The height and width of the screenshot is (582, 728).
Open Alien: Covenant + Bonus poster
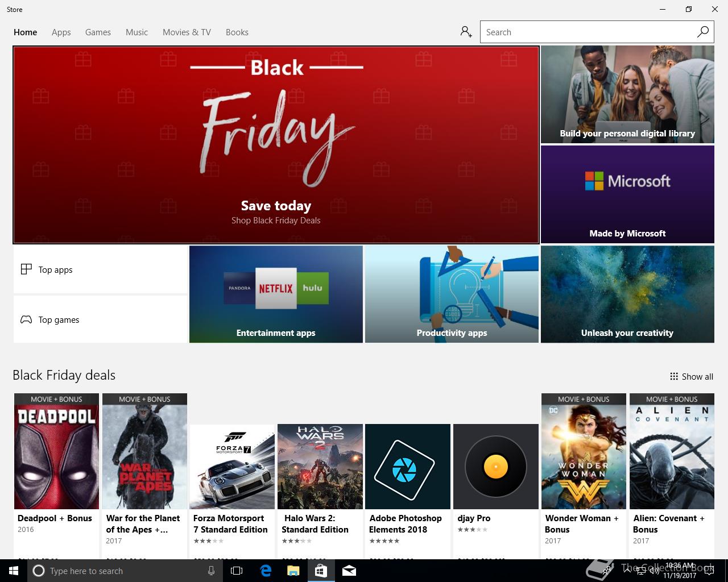tap(672, 451)
